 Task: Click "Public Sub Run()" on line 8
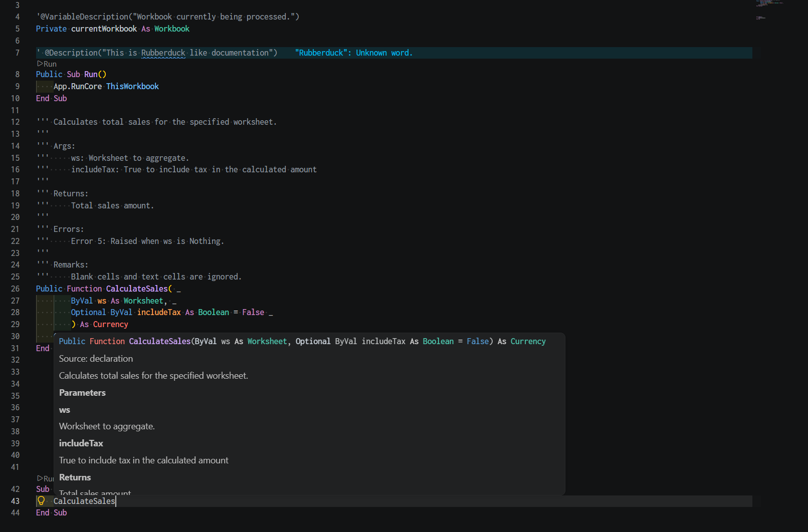point(71,75)
